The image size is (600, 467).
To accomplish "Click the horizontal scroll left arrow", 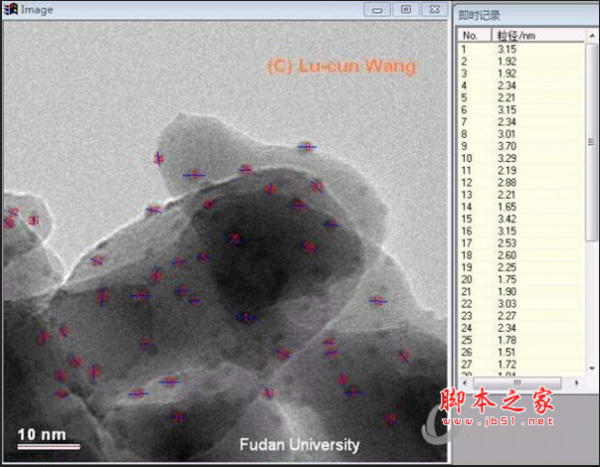I will (x=465, y=382).
